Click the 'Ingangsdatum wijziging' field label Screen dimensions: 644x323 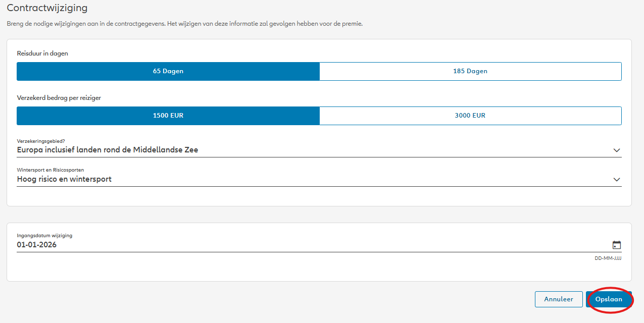44,235
